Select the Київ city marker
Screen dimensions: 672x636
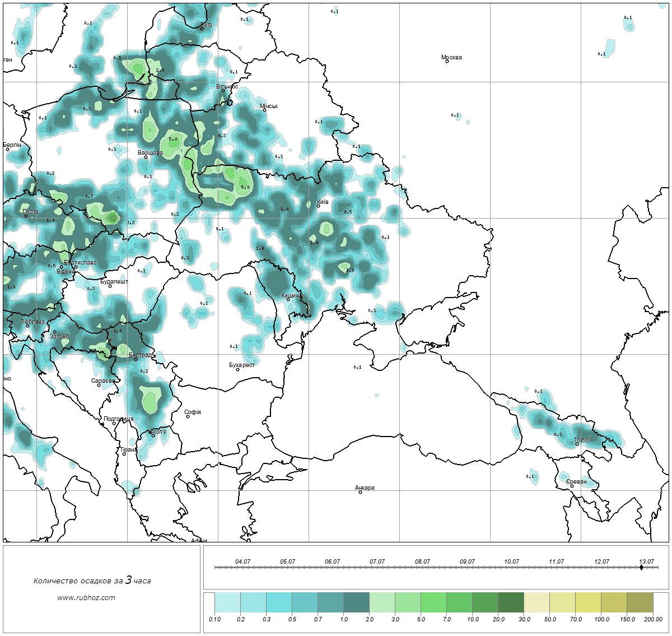[x=318, y=206]
